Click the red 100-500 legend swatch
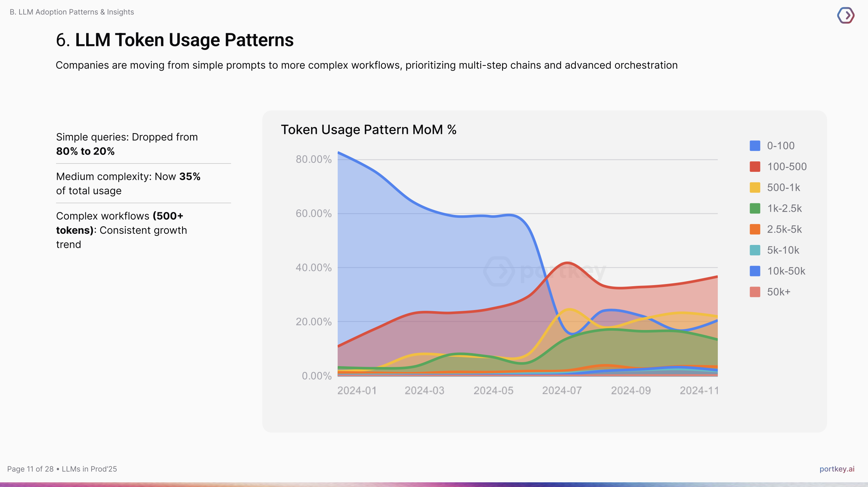 click(755, 167)
